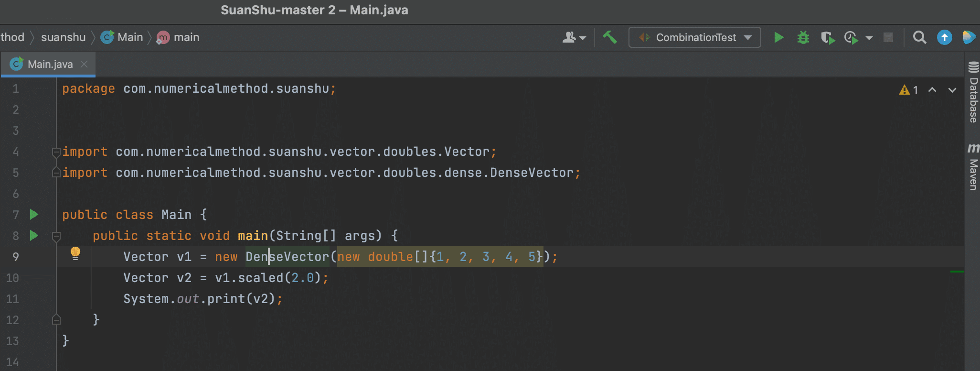Click on scaled method call in line 10
Viewport: 980px width, 371px height.
pos(261,278)
